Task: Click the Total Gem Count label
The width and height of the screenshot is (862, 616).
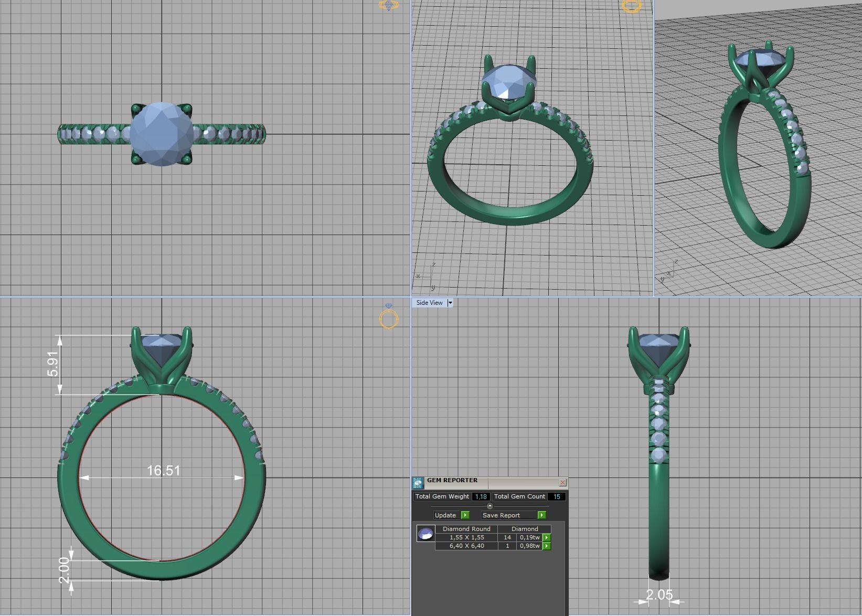Action: (x=519, y=496)
